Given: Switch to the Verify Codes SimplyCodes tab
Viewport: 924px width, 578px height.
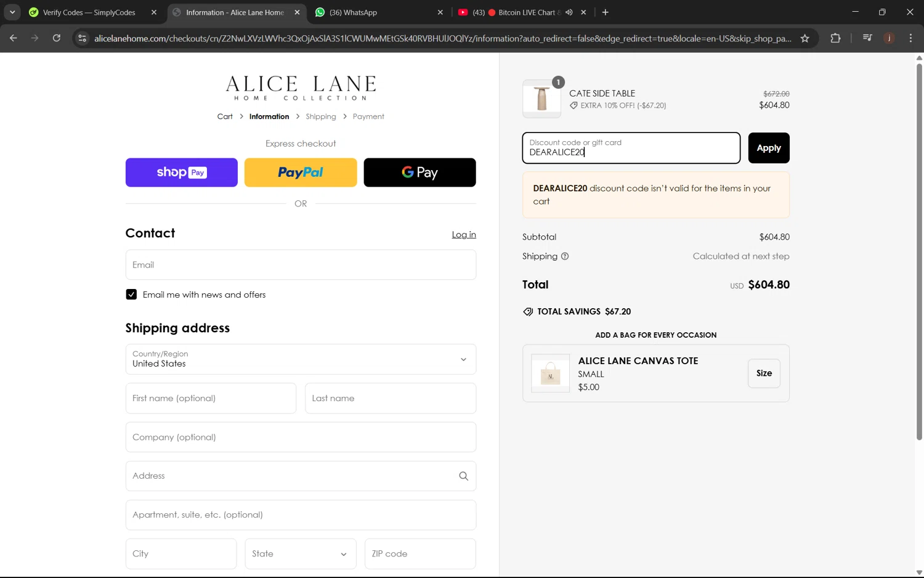Looking at the screenshot, I should pyautogui.click(x=89, y=12).
